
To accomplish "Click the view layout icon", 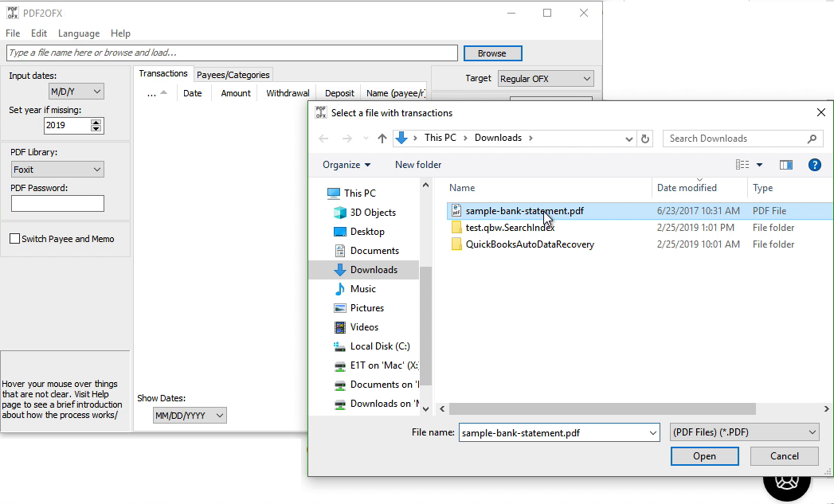I will 742,165.
